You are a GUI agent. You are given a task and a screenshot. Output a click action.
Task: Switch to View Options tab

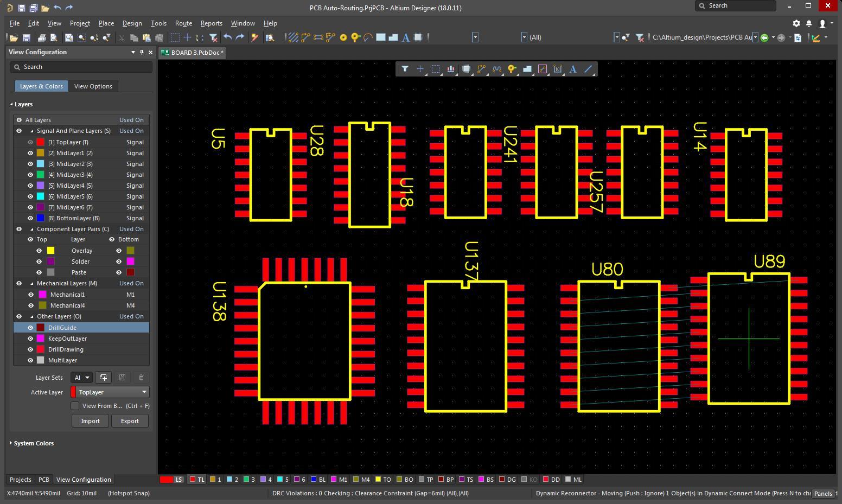(93, 86)
